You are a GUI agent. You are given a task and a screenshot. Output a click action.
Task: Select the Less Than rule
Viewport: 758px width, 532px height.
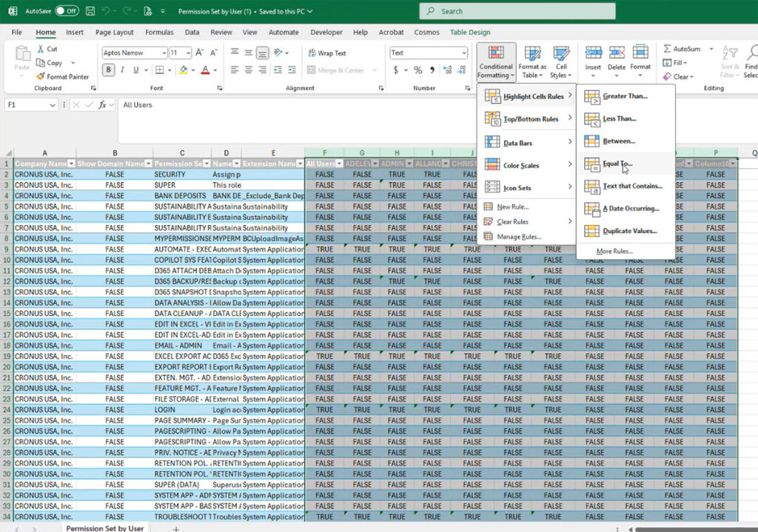(625, 118)
